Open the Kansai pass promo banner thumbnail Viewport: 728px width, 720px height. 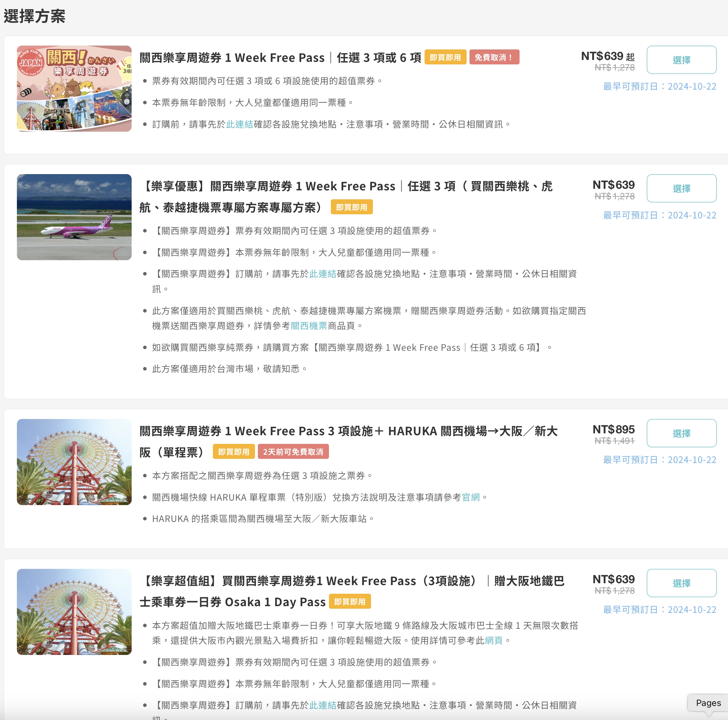point(74,89)
